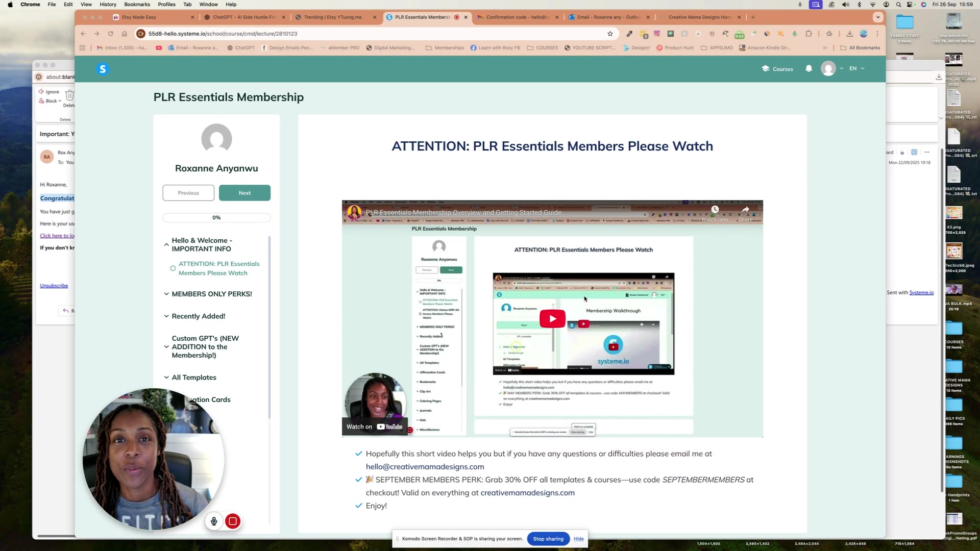Switch to the Confirmation code tab
Viewport: 980px width, 551px height.
(x=518, y=17)
